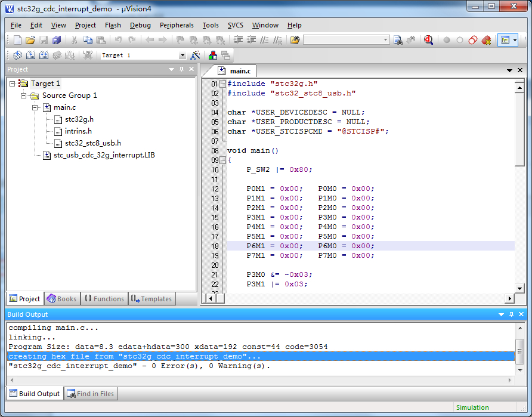Screen dimensions: 532x417
Task: Open Manage Components with the colored blocks icon
Action: pyautogui.click(x=213, y=55)
